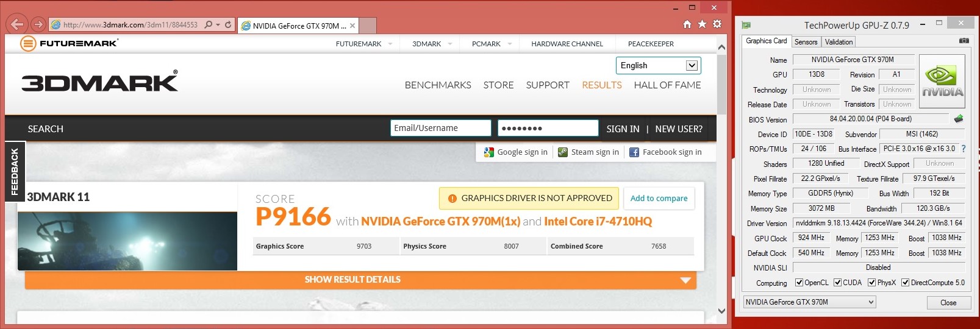Switch to the Sensors tab in GPU-Z
Viewport: 980px width, 329px height.
point(806,42)
